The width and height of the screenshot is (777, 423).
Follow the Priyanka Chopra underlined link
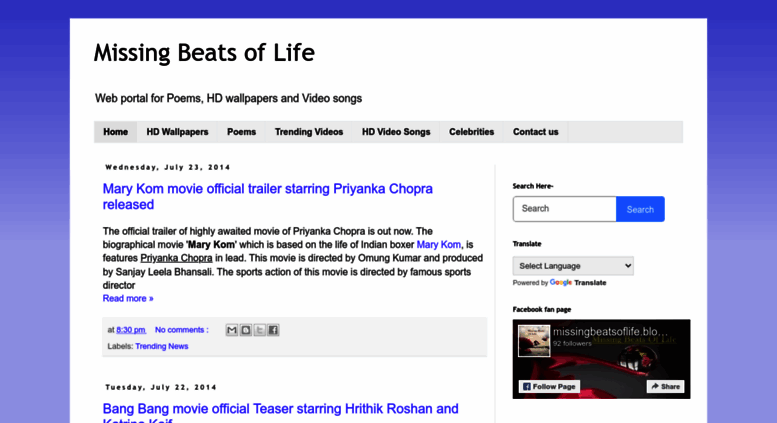click(176, 258)
